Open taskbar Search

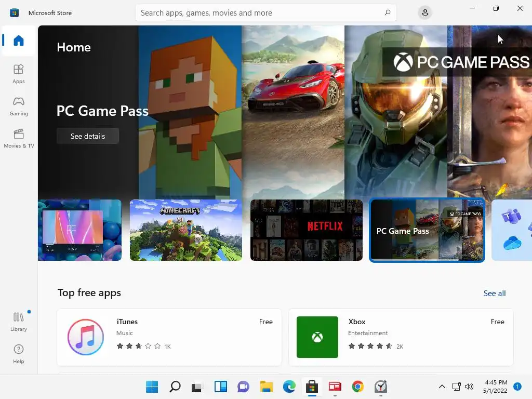(175, 387)
